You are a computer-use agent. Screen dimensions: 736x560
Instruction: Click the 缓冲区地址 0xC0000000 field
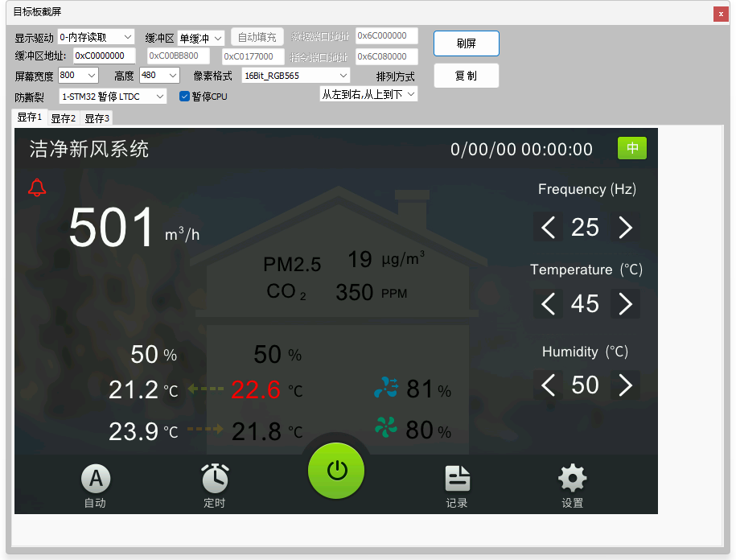105,56
